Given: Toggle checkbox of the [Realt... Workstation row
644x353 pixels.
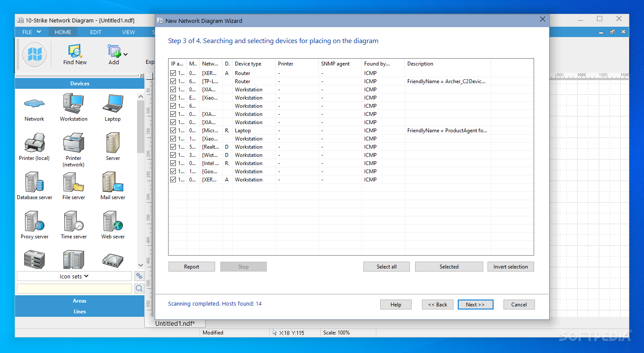Looking at the screenshot, I should point(173,147).
